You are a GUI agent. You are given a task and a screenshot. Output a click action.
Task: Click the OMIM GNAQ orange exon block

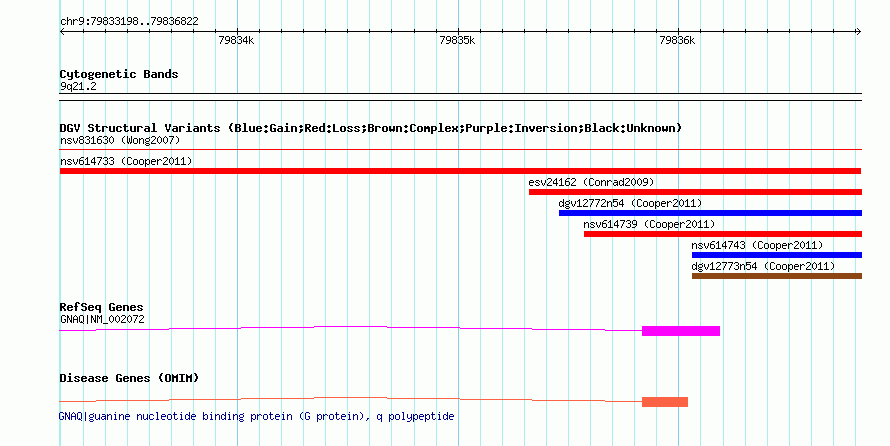[x=665, y=402]
